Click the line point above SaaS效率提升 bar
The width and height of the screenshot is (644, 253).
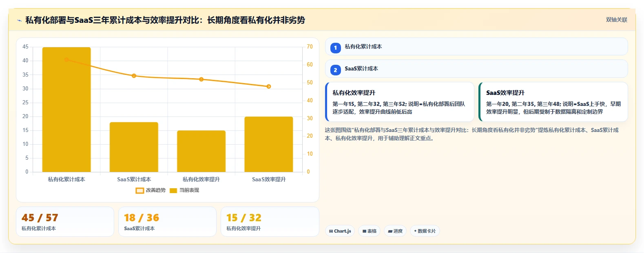[269, 86]
